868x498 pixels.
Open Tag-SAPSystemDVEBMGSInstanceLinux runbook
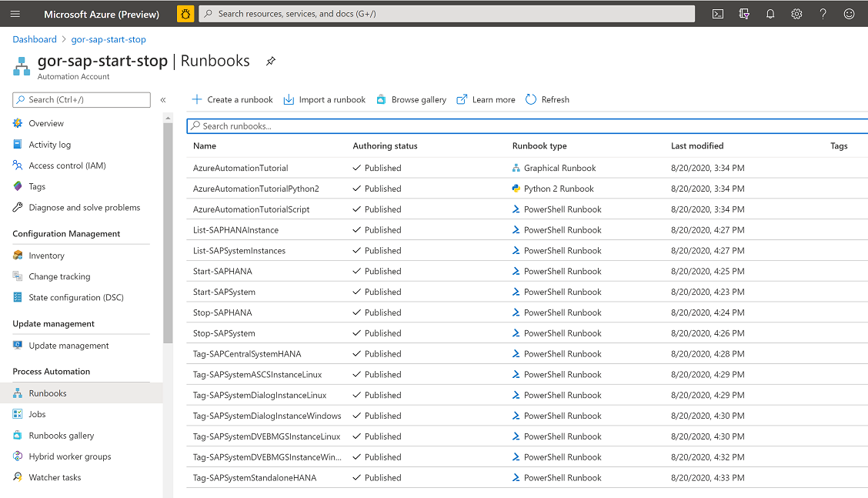pos(266,436)
